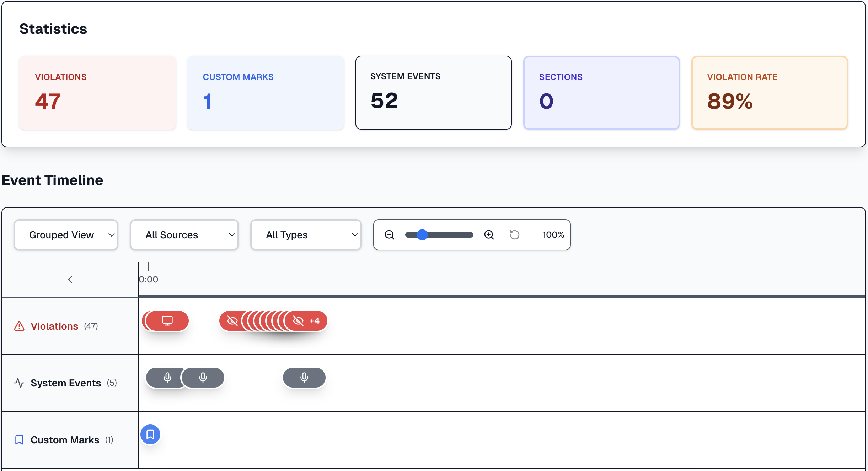Click the warning triangle beside Violations label
Viewport: 868px width, 471px height.
click(20, 326)
